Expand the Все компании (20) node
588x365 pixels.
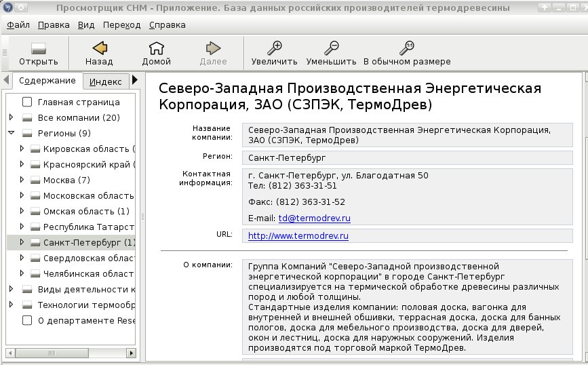point(12,117)
